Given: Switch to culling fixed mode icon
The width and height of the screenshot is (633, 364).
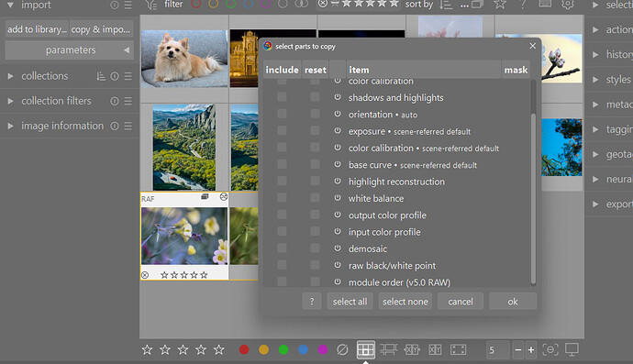Looking at the screenshot, I should [x=412, y=349].
